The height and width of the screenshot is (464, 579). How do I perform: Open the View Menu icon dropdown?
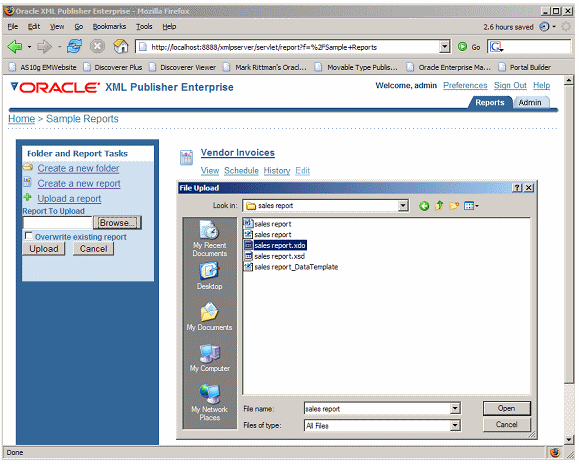tap(472, 206)
